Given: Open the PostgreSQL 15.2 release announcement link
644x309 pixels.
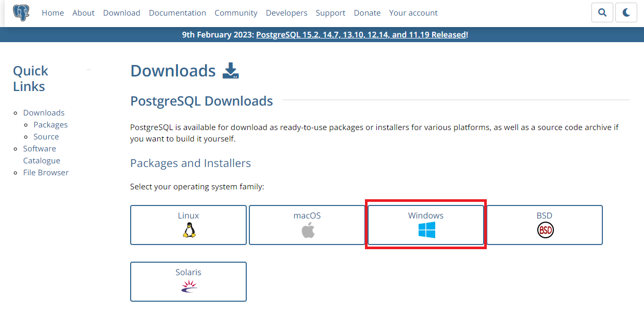Looking at the screenshot, I should tap(361, 35).
